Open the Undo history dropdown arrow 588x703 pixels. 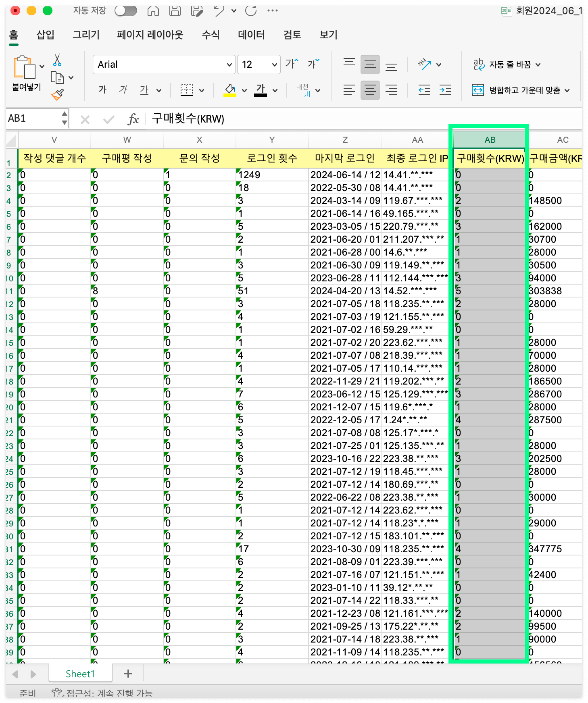(x=234, y=11)
